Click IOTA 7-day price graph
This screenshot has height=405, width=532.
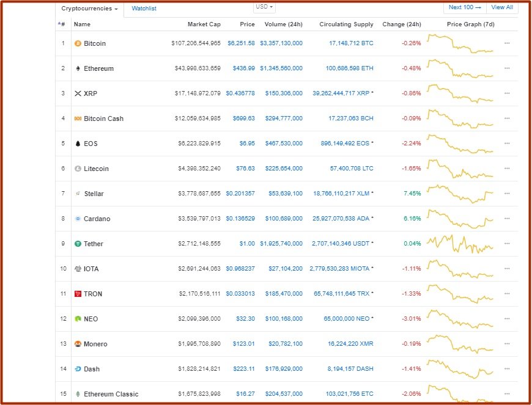point(460,269)
